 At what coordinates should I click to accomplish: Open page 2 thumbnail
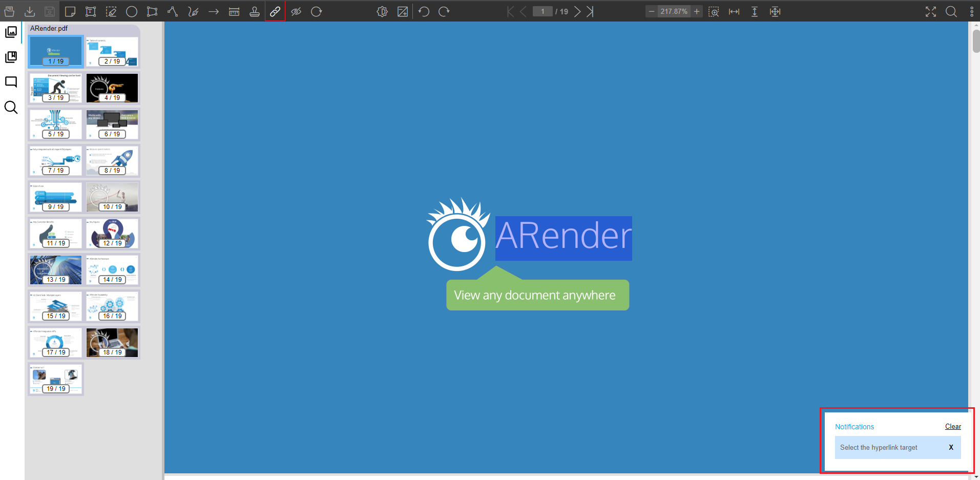(112, 51)
